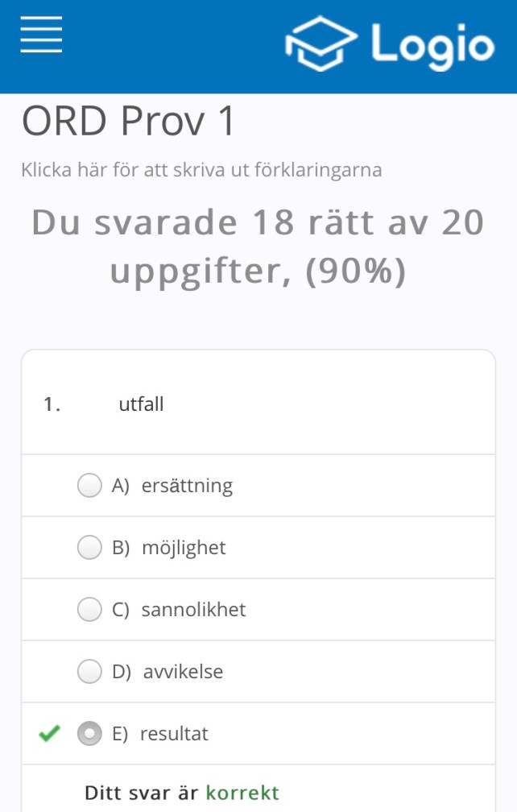
Task: Click the answer label 'möjlighet'
Action: pyautogui.click(x=184, y=548)
